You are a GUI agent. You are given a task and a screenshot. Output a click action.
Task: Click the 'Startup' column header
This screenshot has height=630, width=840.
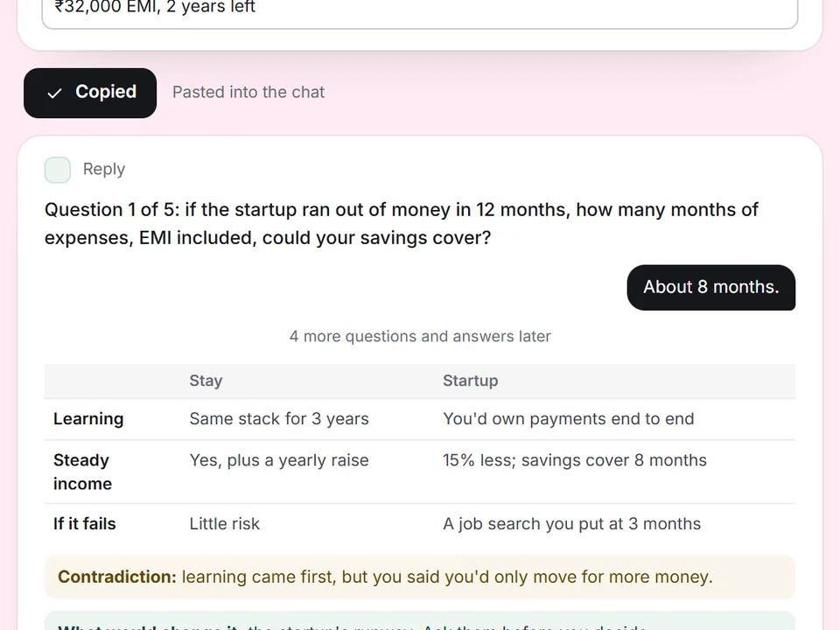(x=471, y=381)
